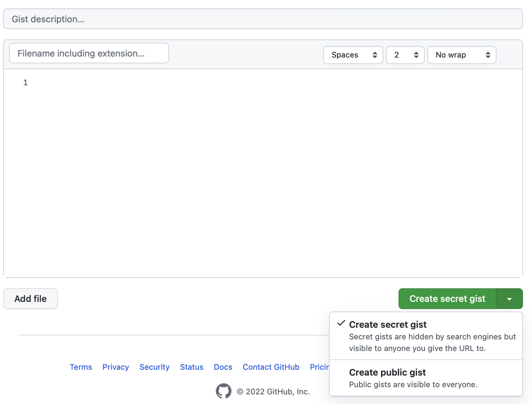The width and height of the screenshot is (532, 404).
Task: Open the Docs footer link
Action: point(223,367)
